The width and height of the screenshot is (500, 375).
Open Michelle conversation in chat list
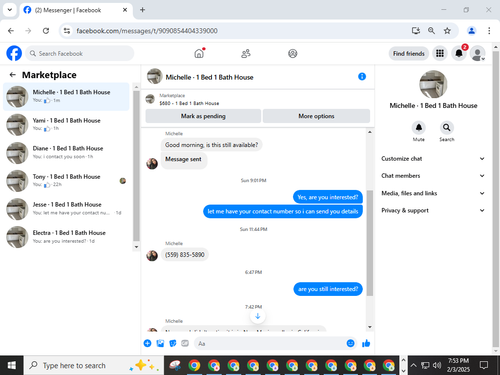tap(66, 96)
